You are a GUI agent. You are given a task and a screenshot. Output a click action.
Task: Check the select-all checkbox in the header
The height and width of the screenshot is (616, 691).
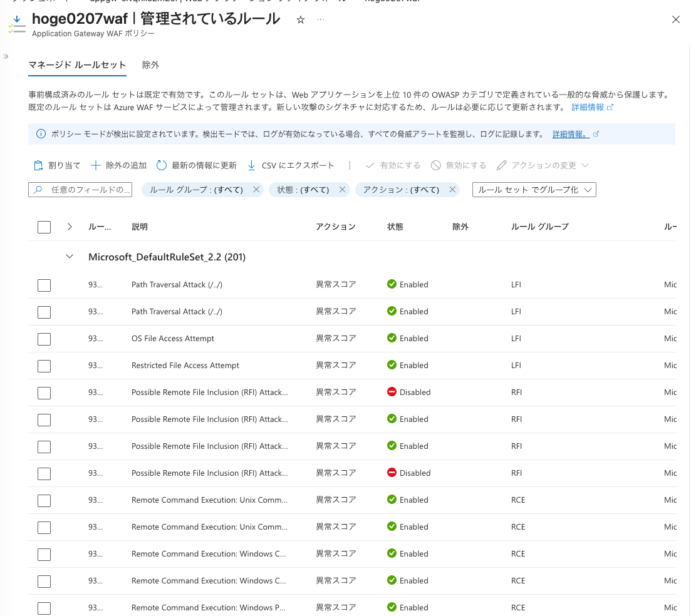coord(44,227)
